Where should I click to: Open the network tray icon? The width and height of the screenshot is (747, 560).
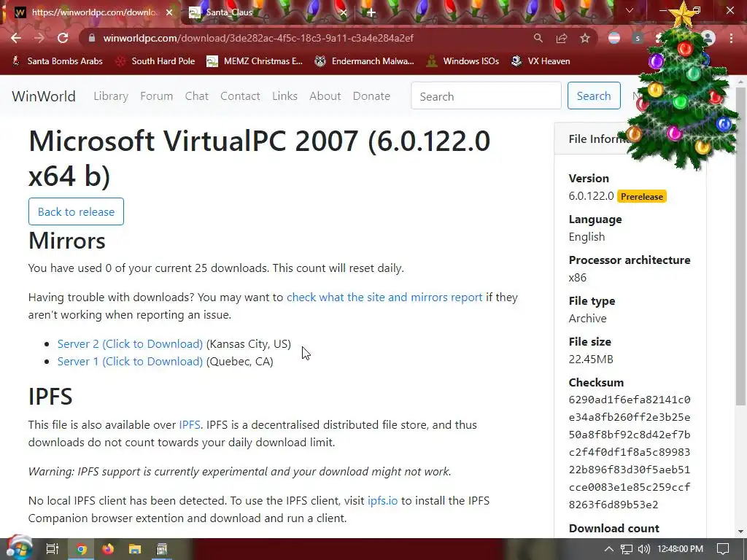tap(627, 549)
